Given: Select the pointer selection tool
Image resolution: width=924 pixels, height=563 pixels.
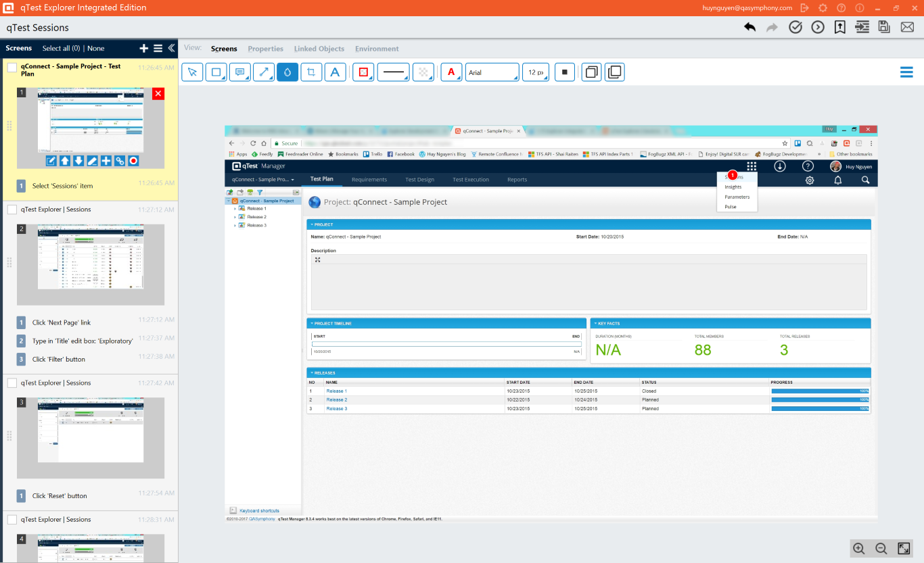Looking at the screenshot, I should pyautogui.click(x=192, y=72).
